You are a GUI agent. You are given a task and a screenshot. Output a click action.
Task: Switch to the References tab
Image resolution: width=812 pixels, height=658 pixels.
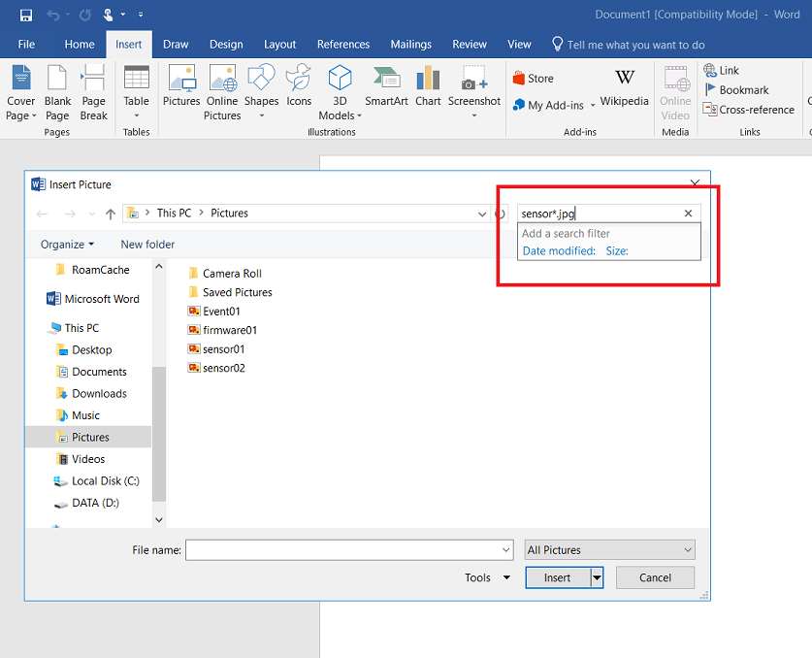(x=343, y=45)
